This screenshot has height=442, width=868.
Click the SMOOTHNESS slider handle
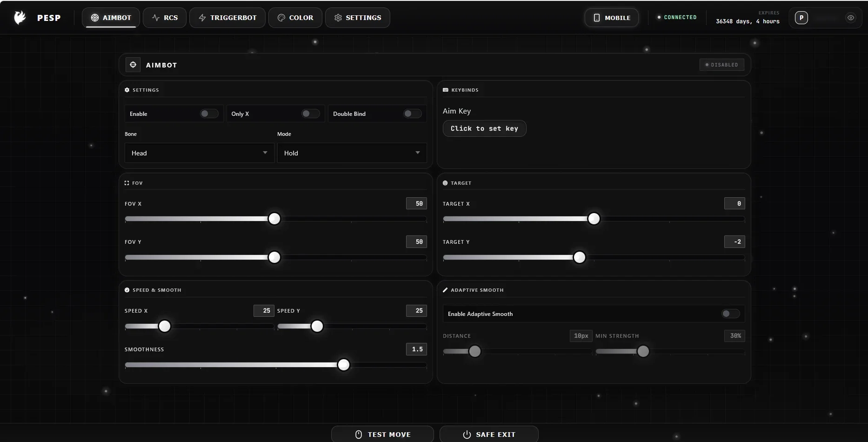[344, 365]
